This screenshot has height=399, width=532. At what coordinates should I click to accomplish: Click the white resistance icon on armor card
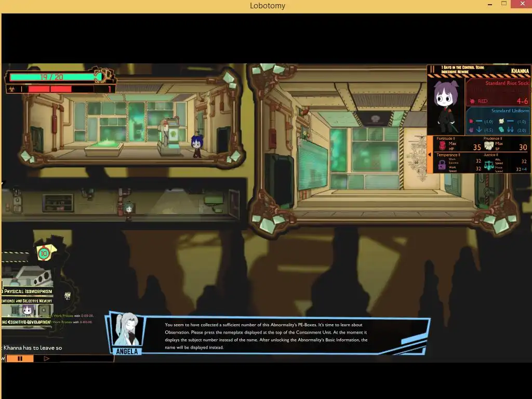coord(501,121)
